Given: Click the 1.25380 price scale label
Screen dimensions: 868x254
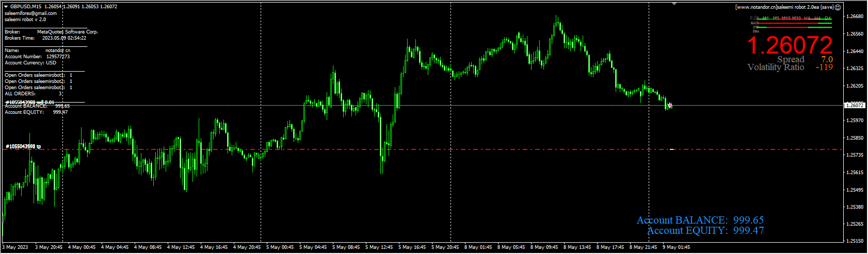Looking at the screenshot, I should pyautogui.click(x=855, y=207).
